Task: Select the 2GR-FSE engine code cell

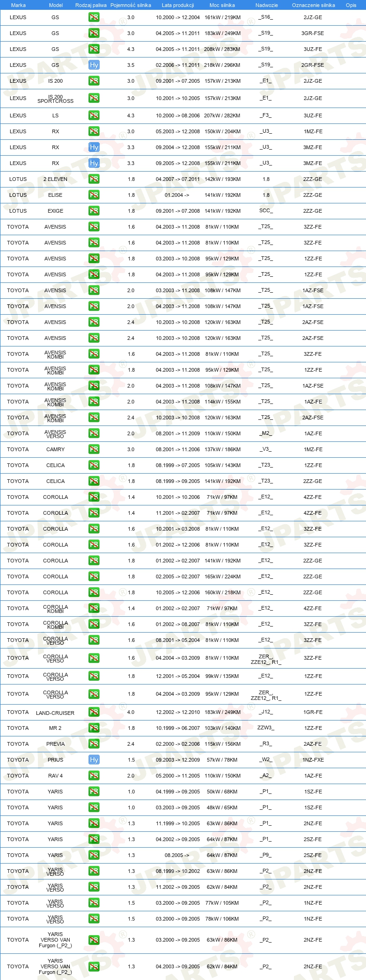Action: point(313,65)
